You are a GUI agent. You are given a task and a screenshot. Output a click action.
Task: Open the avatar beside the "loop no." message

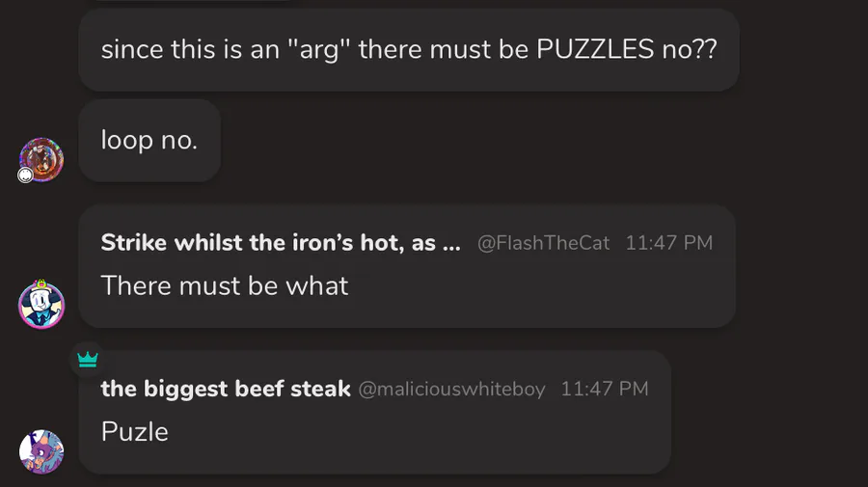coord(41,159)
